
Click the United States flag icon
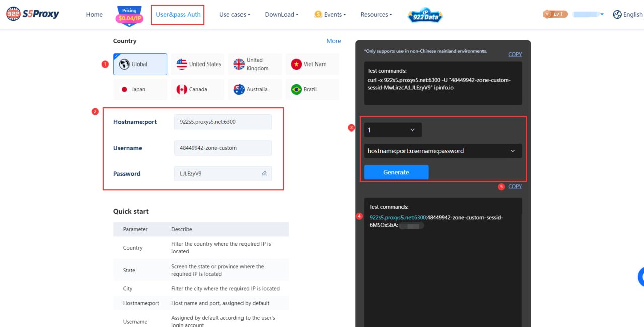tap(182, 64)
